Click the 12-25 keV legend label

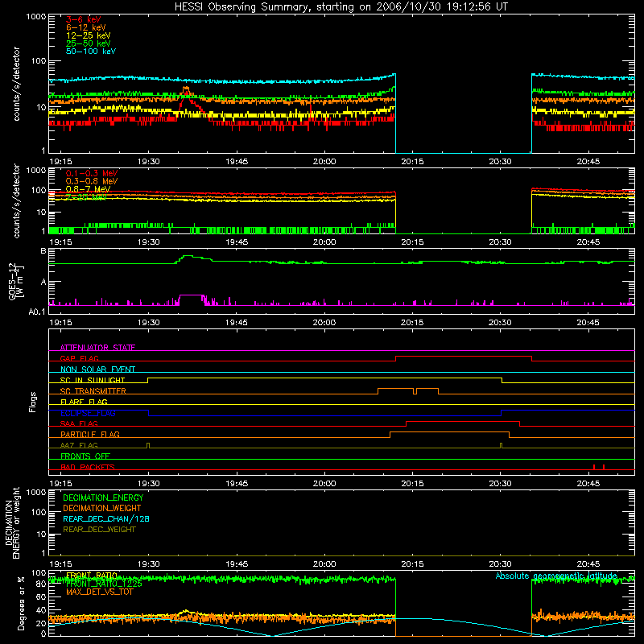pos(88,35)
